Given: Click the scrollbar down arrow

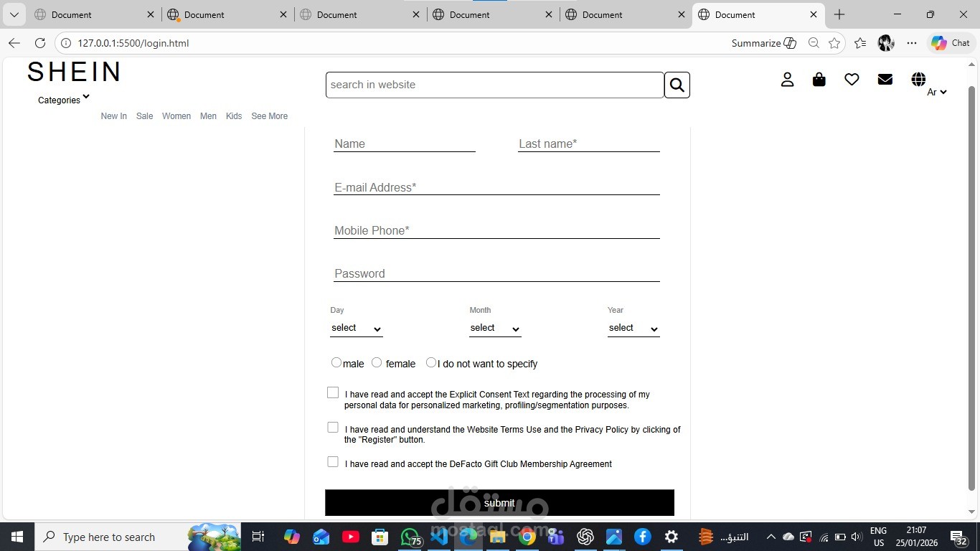Looking at the screenshot, I should tap(972, 512).
